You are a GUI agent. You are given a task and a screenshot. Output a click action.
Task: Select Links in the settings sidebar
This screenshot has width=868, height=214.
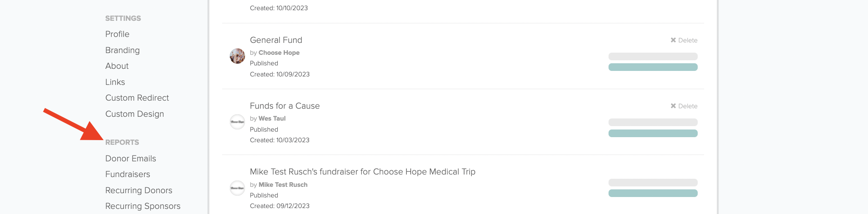coord(115,82)
